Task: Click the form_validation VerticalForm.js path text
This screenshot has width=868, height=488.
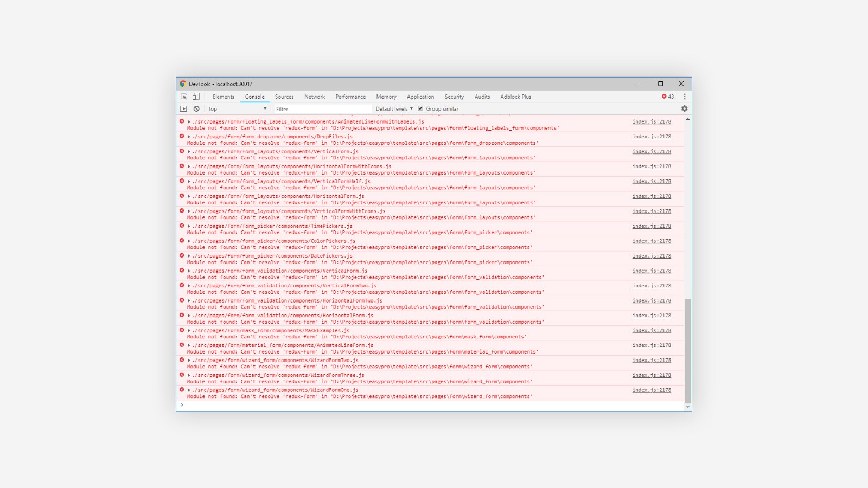Action: pos(280,271)
